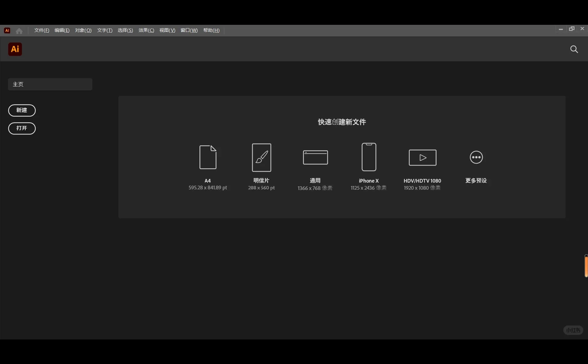Click the 快速创建新文件 heading
Viewport: 588px width, 364px height.
[342, 122]
